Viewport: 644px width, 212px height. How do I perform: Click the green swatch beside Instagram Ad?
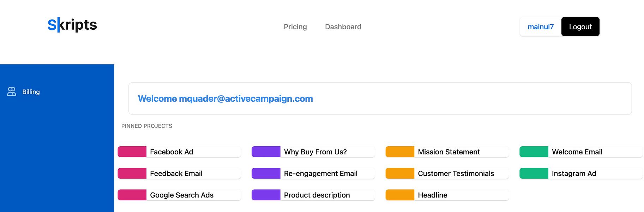point(534,173)
